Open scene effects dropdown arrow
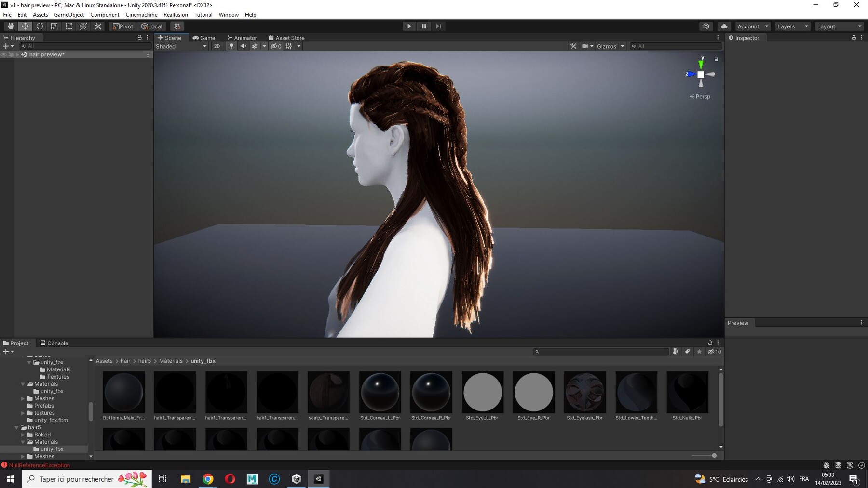 (264, 46)
